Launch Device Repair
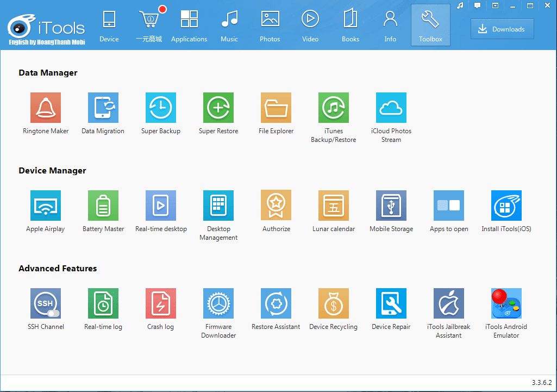Image resolution: width=557 pixels, height=392 pixels. [391, 303]
